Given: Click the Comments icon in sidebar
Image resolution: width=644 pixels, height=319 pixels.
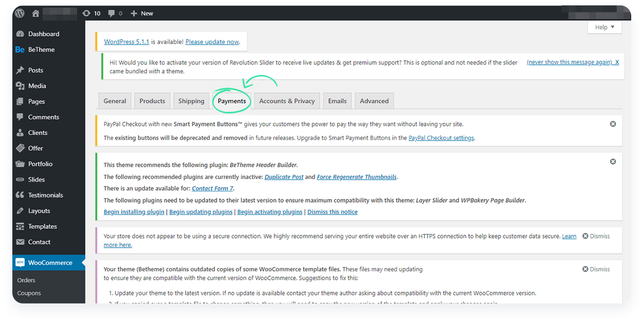Looking at the screenshot, I should (20, 117).
